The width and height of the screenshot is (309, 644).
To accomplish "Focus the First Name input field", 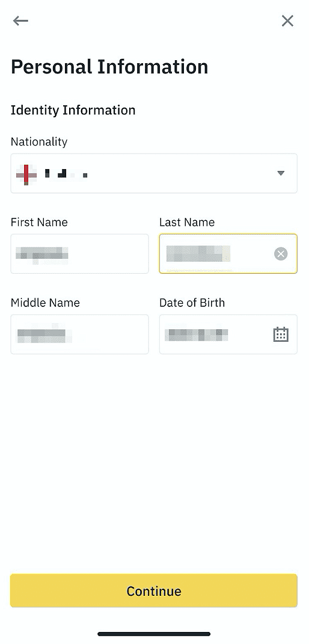I will [x=79, y=254].
